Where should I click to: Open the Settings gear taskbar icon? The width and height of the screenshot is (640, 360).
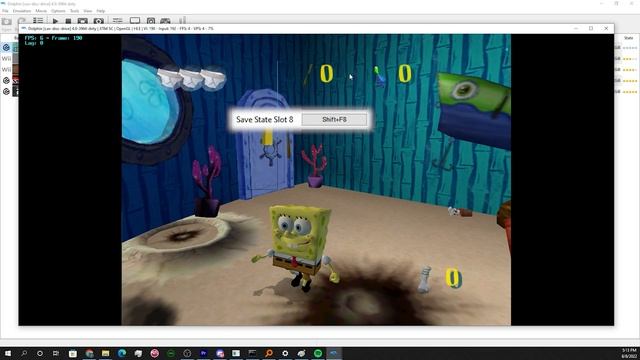point(285,353)
